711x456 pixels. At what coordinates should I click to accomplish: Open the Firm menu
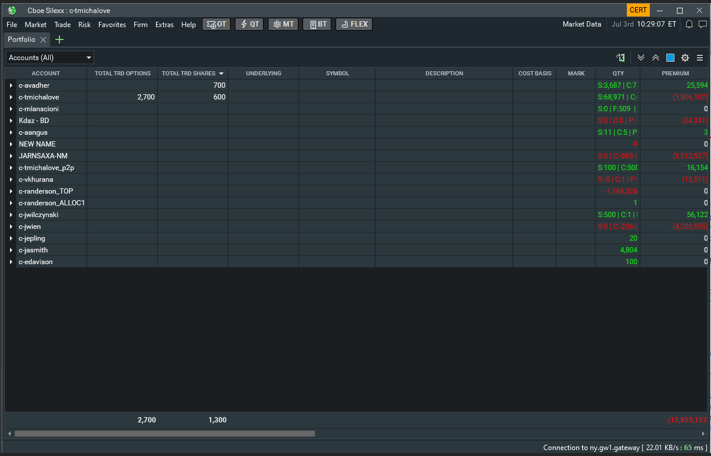tap(141, 24)
